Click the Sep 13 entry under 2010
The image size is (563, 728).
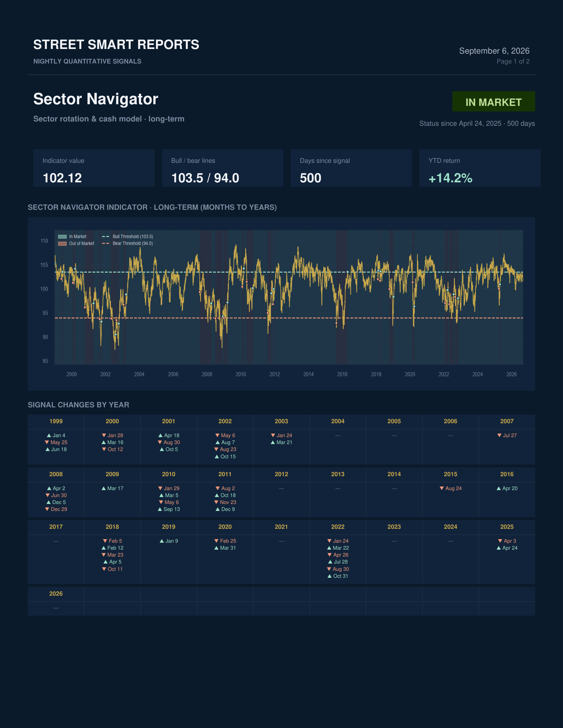[169, 509]
